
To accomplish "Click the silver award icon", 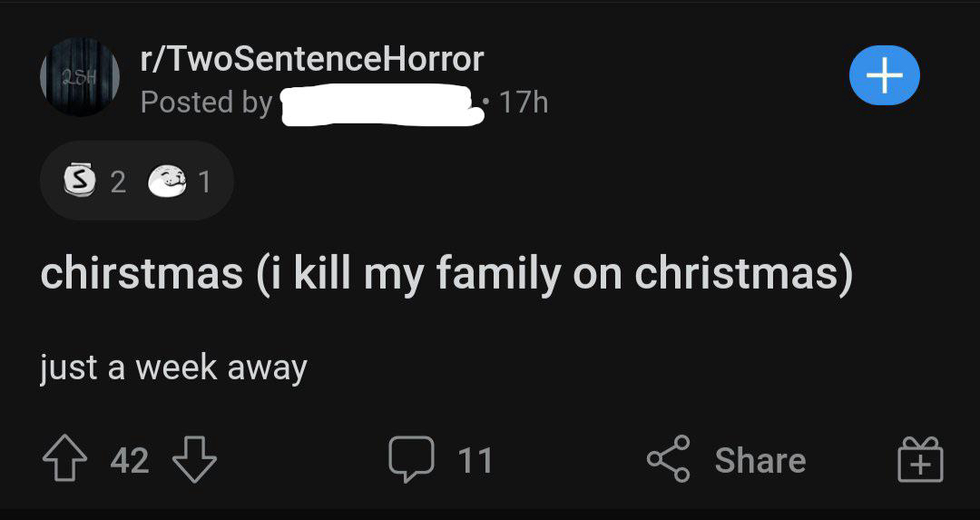I will 79,182.
